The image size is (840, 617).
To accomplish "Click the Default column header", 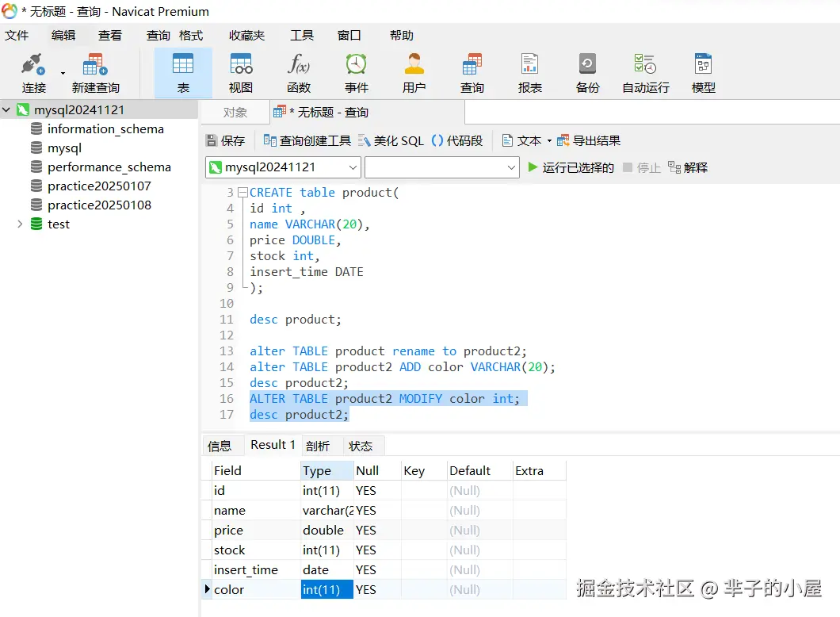I will [480, 470].
